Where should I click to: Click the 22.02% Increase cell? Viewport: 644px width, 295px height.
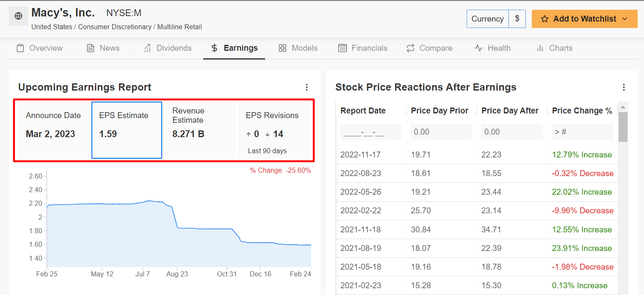[582, 192]
